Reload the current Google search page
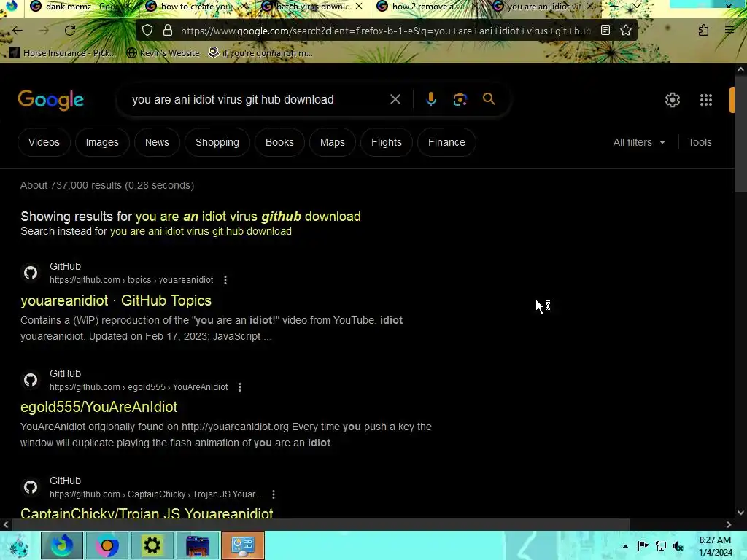Viewport: 747px width, 560px height. (x=70, y=31)
